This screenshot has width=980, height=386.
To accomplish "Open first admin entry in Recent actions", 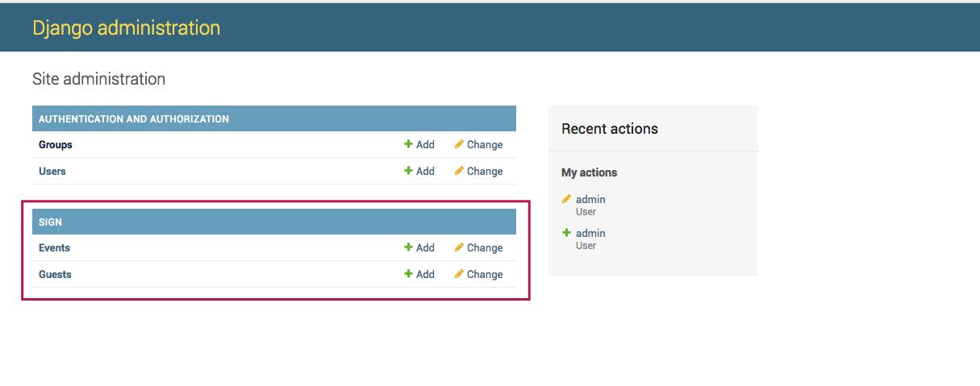I will pos(590,200).
